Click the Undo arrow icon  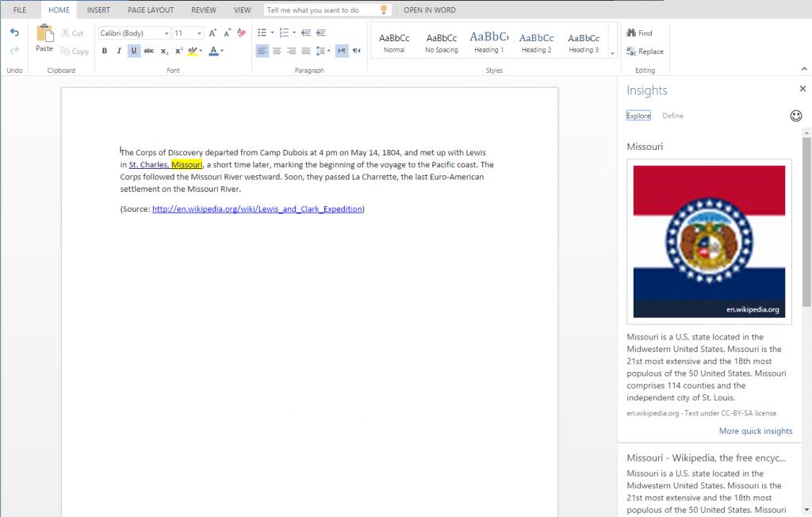point(14,33)
